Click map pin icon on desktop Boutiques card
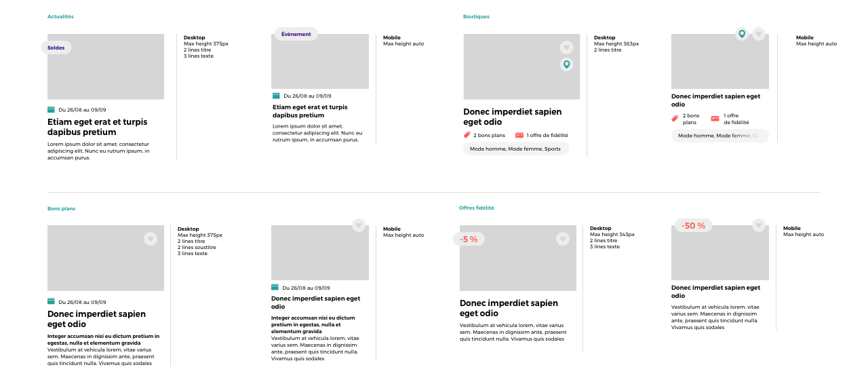This screenshot has width=868, height=380. [566, 64]
